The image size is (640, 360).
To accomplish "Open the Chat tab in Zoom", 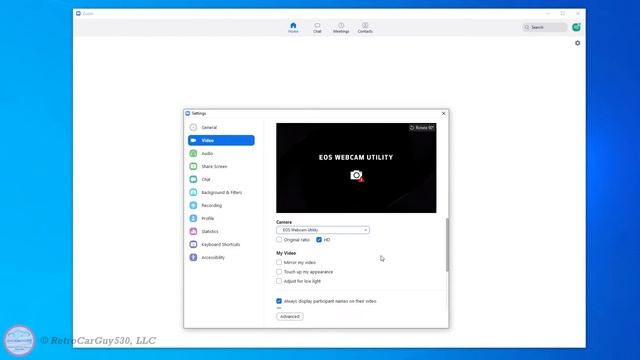I will [x=317, y=28].
